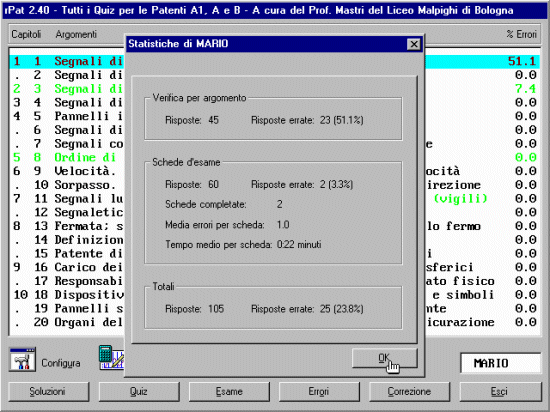550x412 pixels.
Task: Select topic 8 Ordine di
Action: (274, 157)
